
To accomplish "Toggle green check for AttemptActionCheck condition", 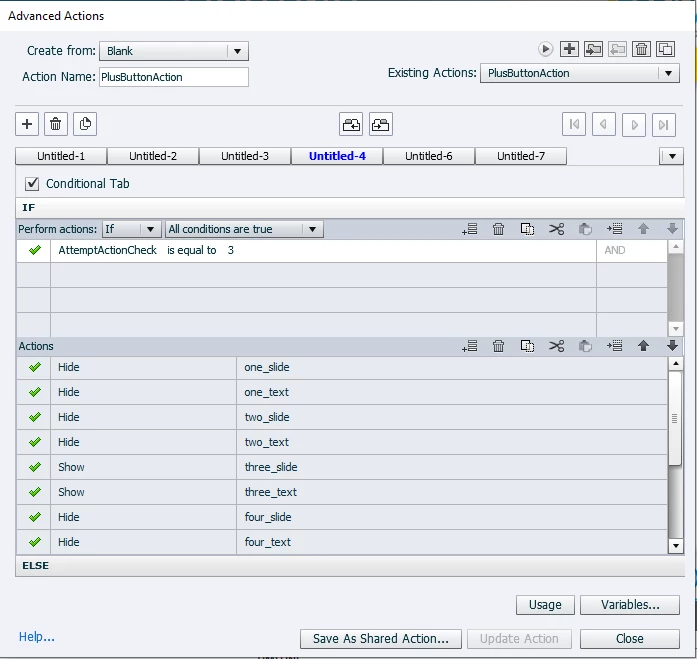I will (35, 250).
